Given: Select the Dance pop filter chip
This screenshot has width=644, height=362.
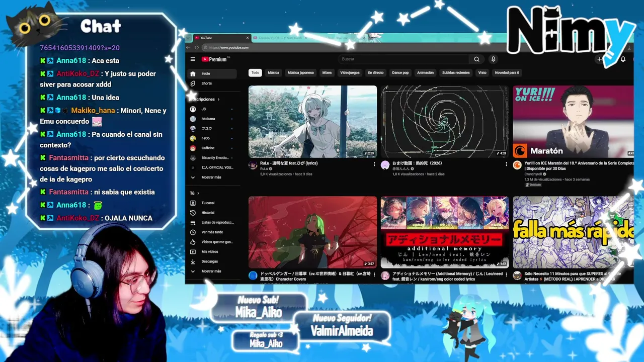Looking at the screenshot, I should pyautogui.click(x=400, y=73).
